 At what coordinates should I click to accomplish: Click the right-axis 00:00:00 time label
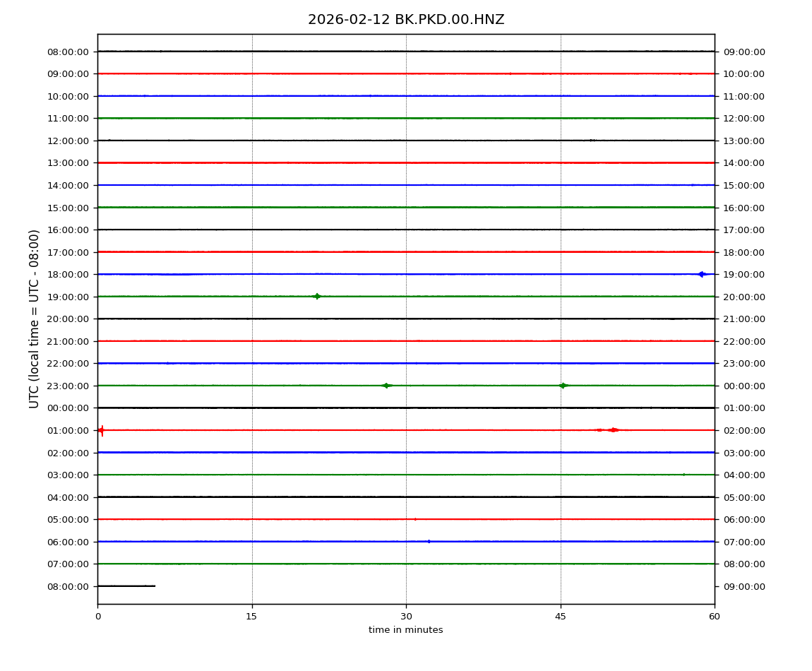pyautogui.click(x=744, y=386)
